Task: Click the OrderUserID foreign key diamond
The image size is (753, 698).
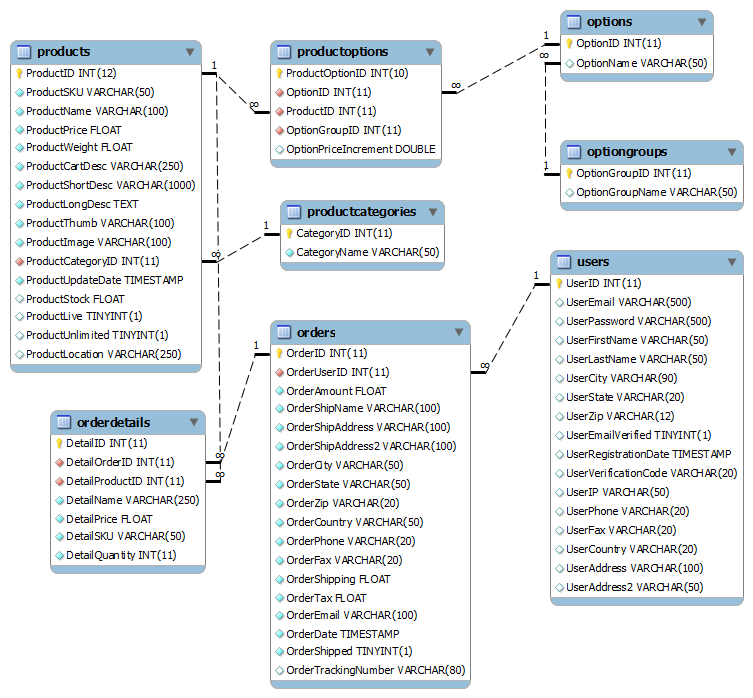Action: pyautogui.click(x=280, y=372)
